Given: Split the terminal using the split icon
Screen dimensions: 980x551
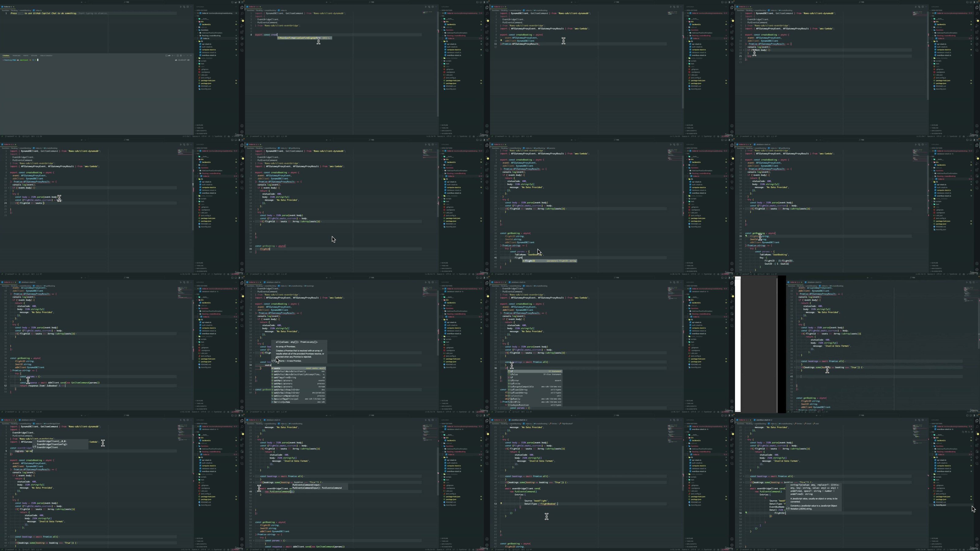Looking at the screenshot, I should coord(178,56).
